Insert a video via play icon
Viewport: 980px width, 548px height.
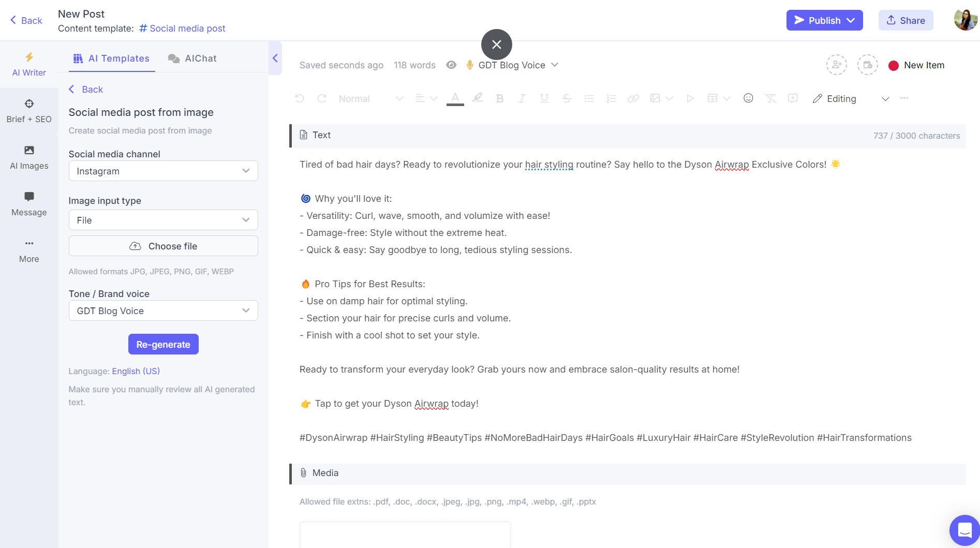(x=690, y=98)
